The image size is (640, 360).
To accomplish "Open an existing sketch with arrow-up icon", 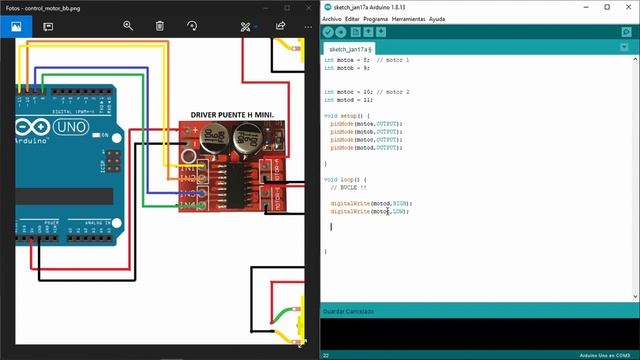I will tap(368, 32).
